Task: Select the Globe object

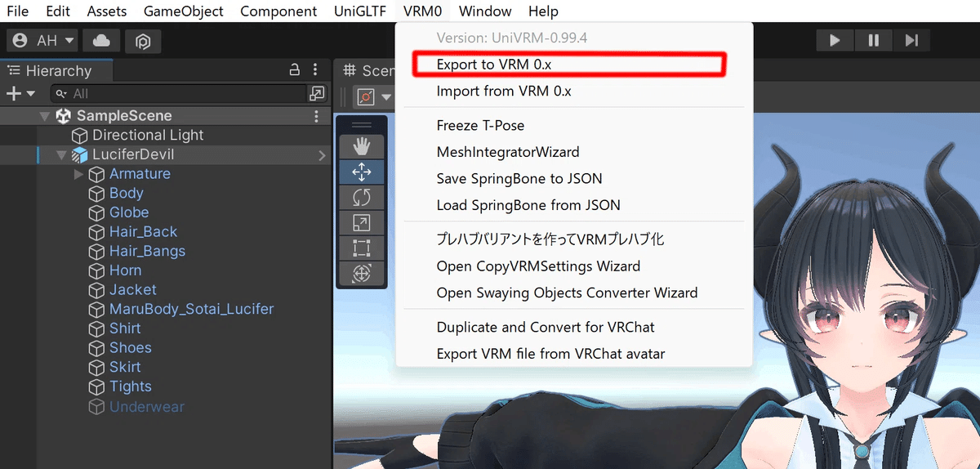Action: 129,212
